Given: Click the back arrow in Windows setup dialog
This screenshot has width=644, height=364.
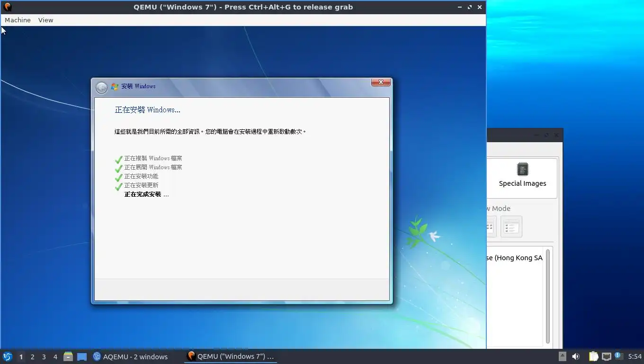Looking at the screenshot, I should tap(101, 87).
